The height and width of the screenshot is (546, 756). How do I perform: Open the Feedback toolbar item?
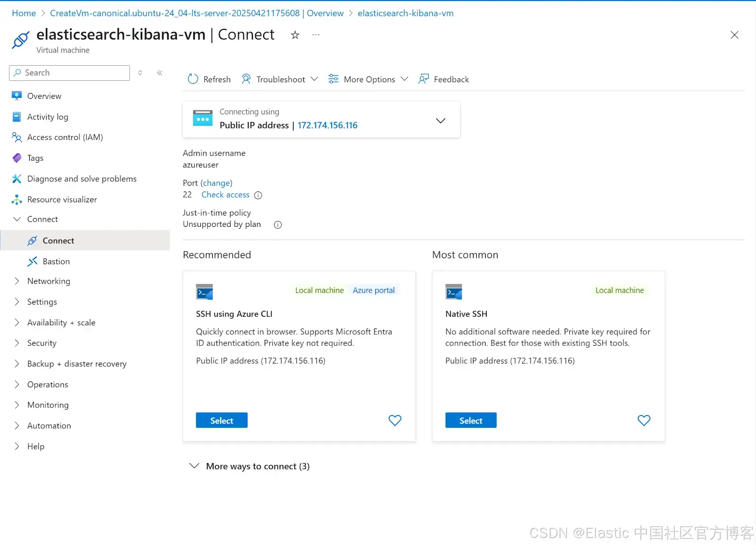pyautogui.click(x=444, y=79)
